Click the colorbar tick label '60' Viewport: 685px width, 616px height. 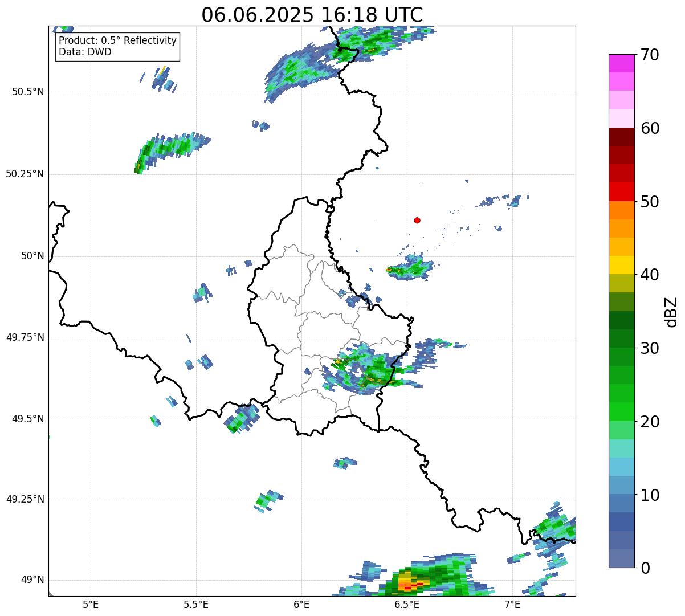[x=649, y=128]
